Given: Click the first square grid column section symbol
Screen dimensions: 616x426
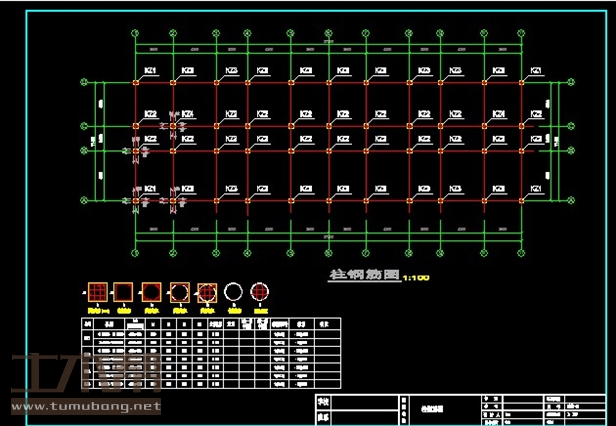Looking at the screenshot, I should pyautogui.click(x=99, y=292).
